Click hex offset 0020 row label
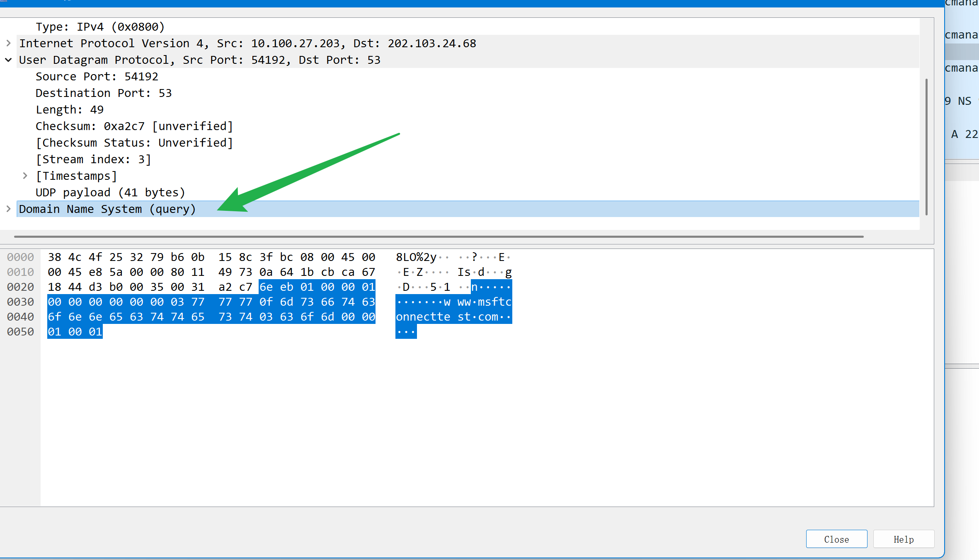The height and width of the screenshot is (560, 979). [20, 287]
